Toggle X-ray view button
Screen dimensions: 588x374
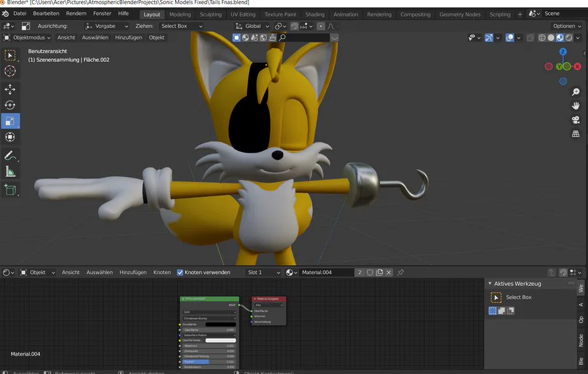tap(530, 37)
